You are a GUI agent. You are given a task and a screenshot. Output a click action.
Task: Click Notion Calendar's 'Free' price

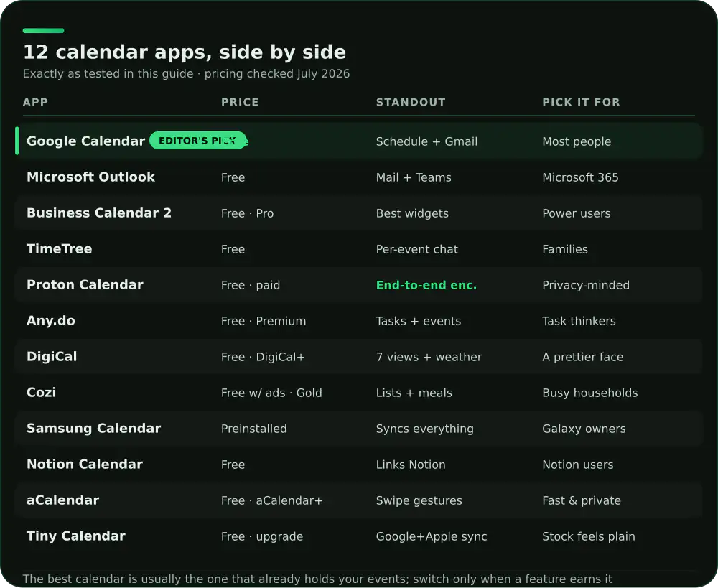(233, 465)
